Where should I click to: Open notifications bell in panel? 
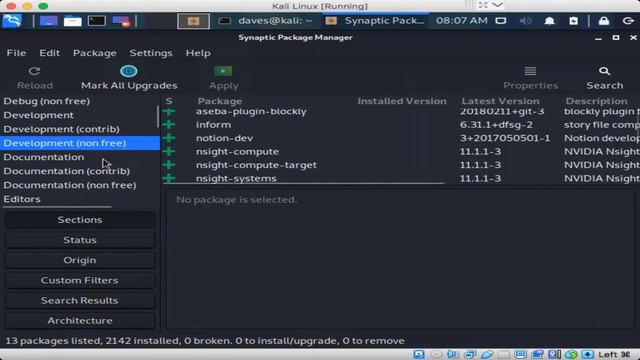[x=549, y=20]
